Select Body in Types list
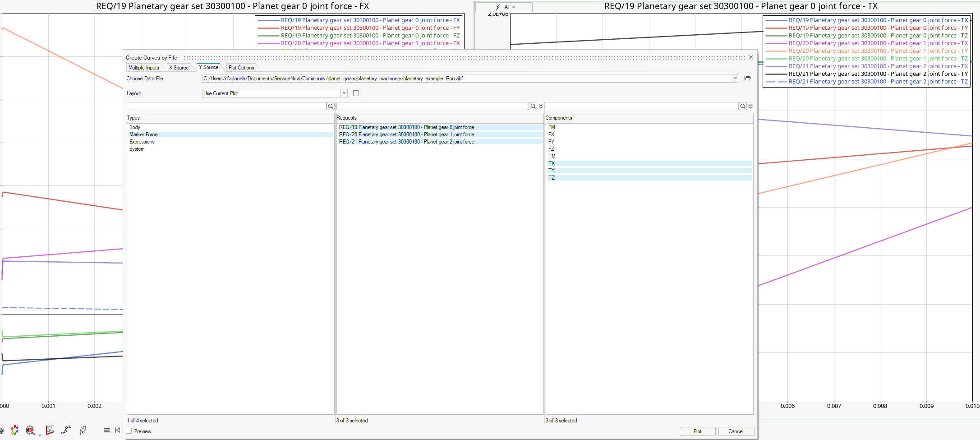The width and height of the screenshot is (980, 440). [x=230, y=127]
